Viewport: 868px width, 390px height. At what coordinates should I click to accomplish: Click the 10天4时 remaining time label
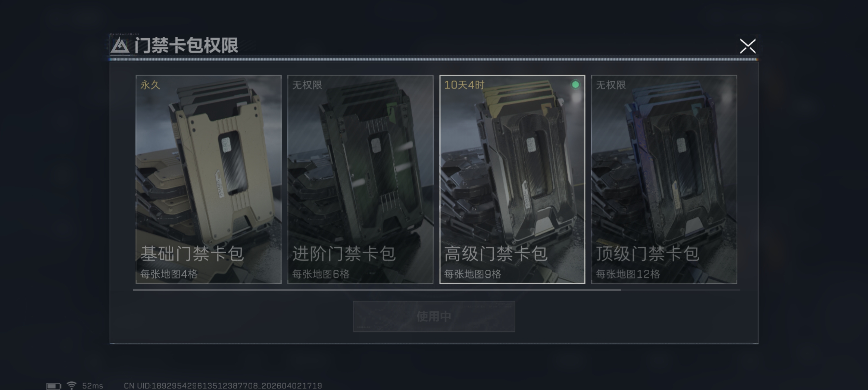click(464, 85)
